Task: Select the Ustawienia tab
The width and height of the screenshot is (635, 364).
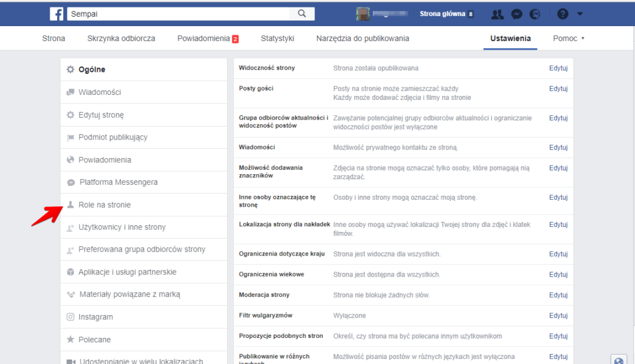Action: (x=510, y=38)
